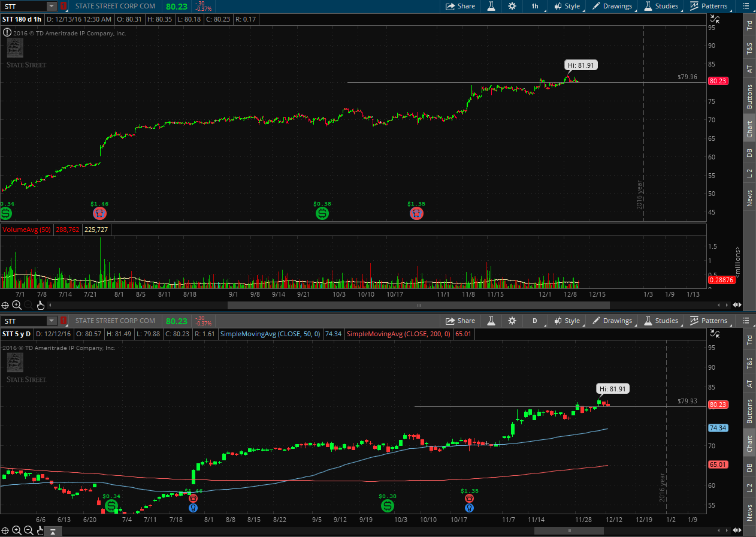The height and width of the screenshot is (537, 756).
Task: Click $1.35 earnings phone icon on top chart
Action: pos(416,213)
